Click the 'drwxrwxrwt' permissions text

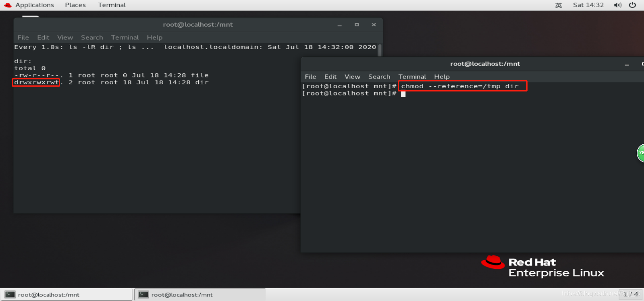pos(36,82)
